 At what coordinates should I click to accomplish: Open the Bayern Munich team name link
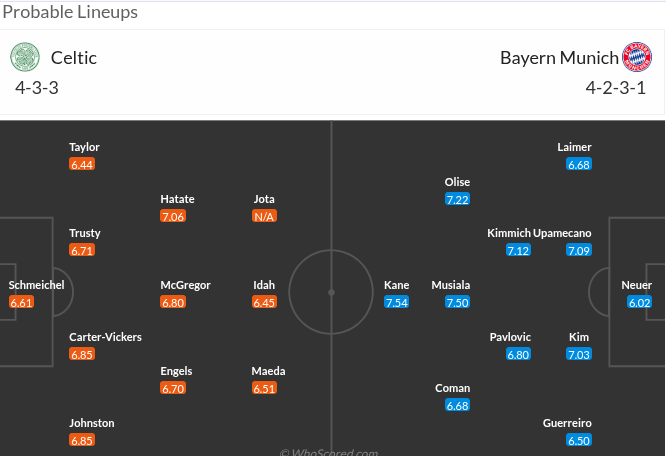pyautogui.click(x=559, y=58)
